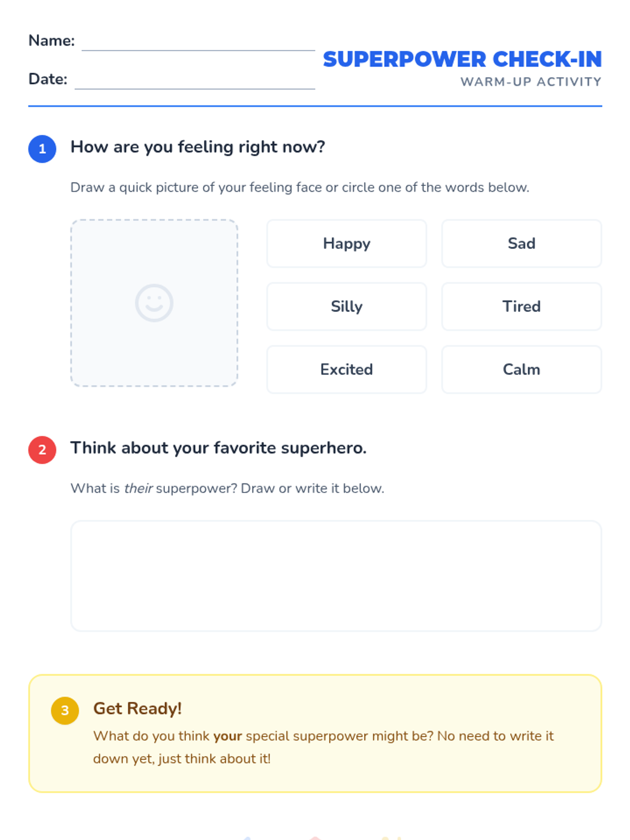Image resolution: width=630 pixels, height=840 pixels.
Task: Click the smiley face placeholder icon
Action: [x=154, y=303]
